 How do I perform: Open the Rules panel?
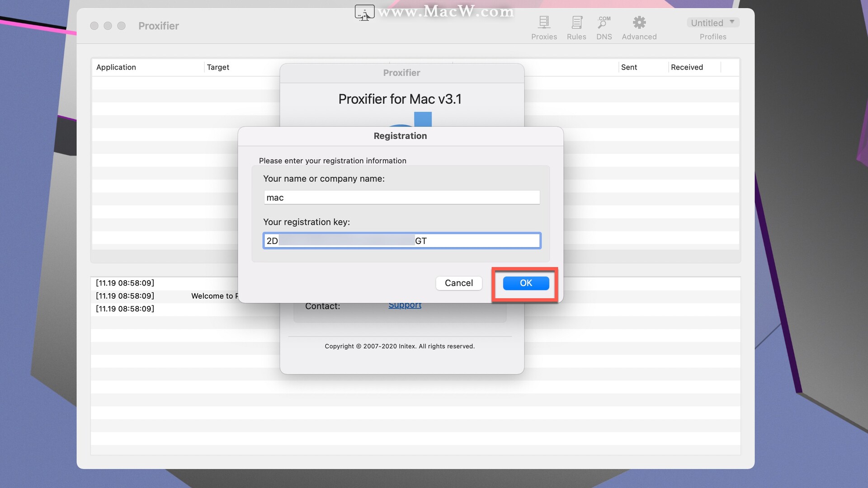coord(576,27)
